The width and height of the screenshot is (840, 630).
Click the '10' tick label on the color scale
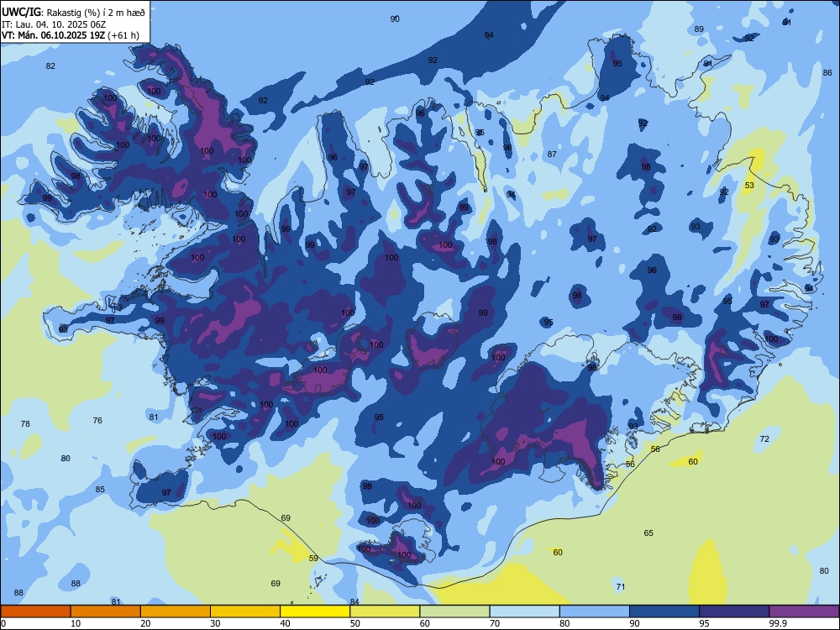[76, 623]
